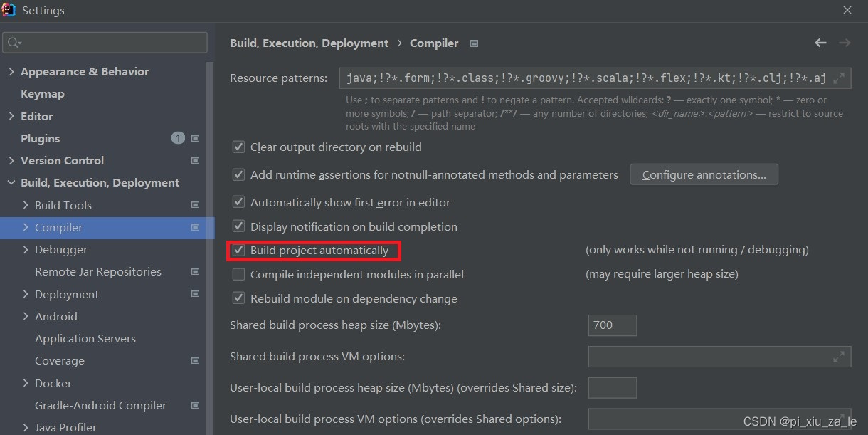Open Plugins settings page
The height and width of the screenshot is (435, 868).
(x=41, y=138)
